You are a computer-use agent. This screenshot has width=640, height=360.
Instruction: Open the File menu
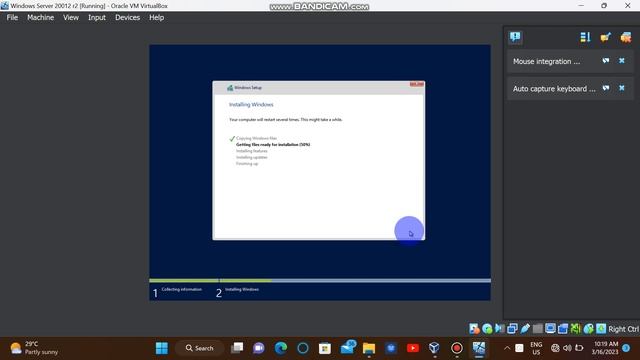12,18
